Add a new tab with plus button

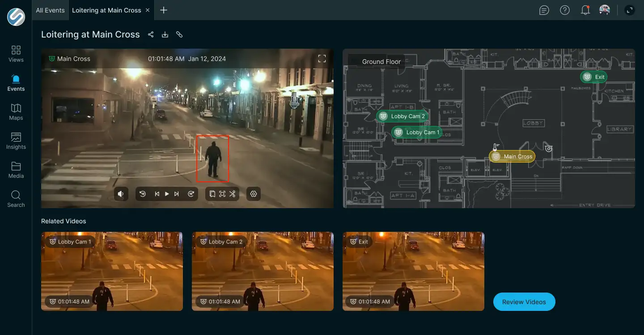(164, 10)
